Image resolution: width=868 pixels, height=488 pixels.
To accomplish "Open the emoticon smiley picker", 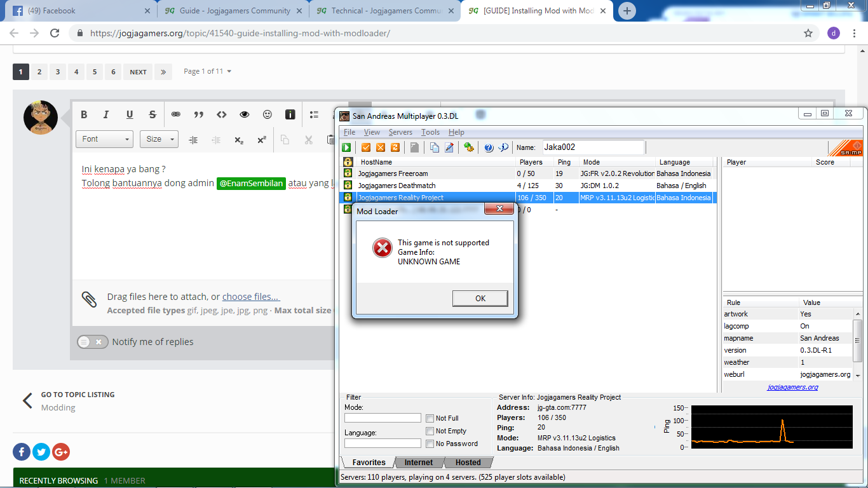I will click(268, 114).
